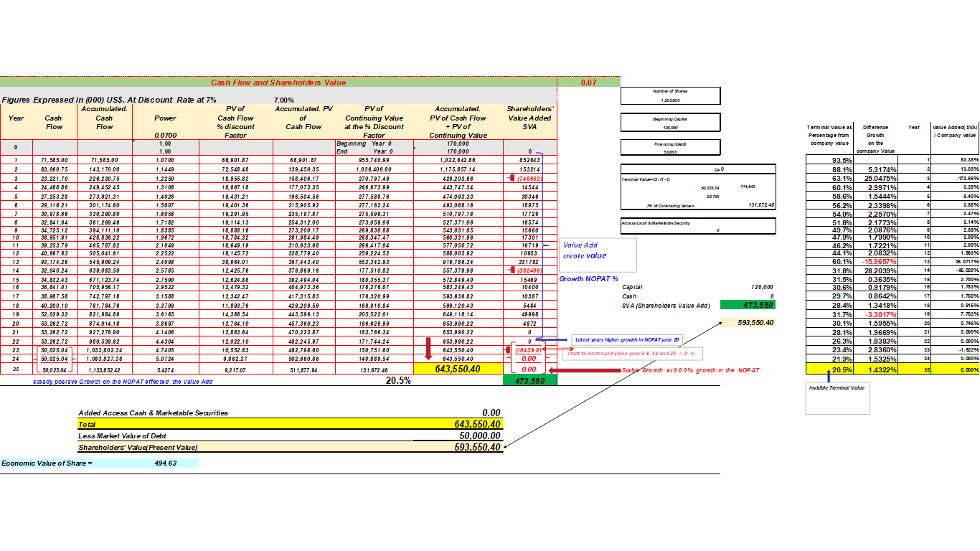Viewport: 980px width, 551px height.
Task: Select the red -3.3017% growth cell
Action: pyautogui.click(x=881, y=314)
